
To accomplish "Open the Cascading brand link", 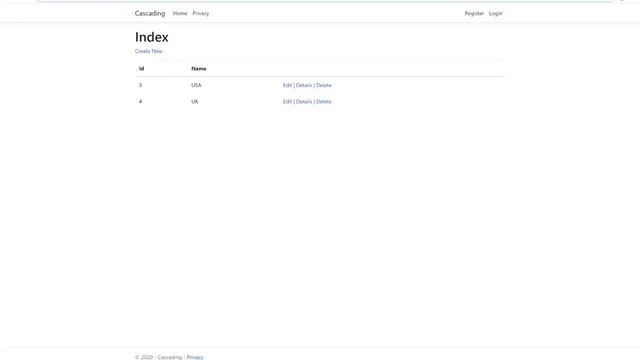I will [150, 13].
